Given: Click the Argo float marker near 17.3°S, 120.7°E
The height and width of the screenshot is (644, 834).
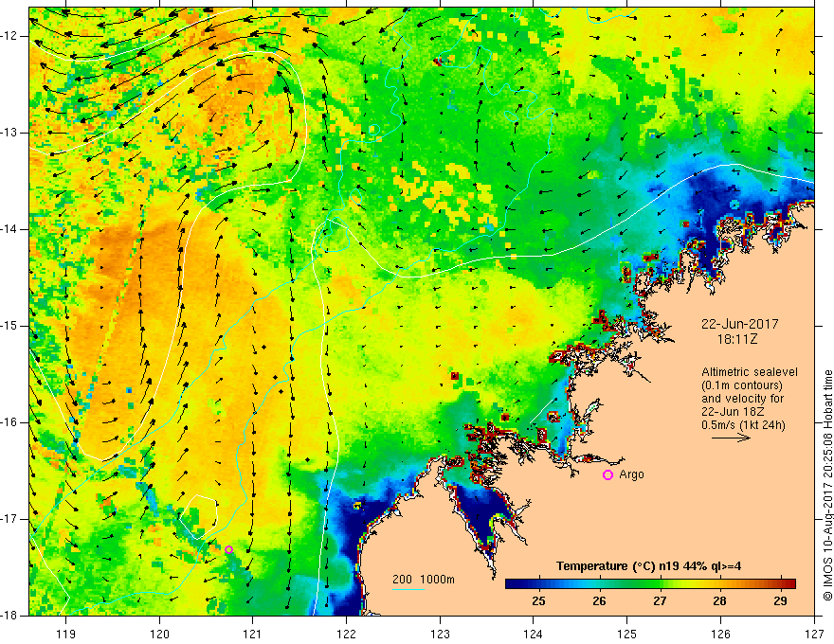Looking at the screenshot, I should click(x=228, y=550).
